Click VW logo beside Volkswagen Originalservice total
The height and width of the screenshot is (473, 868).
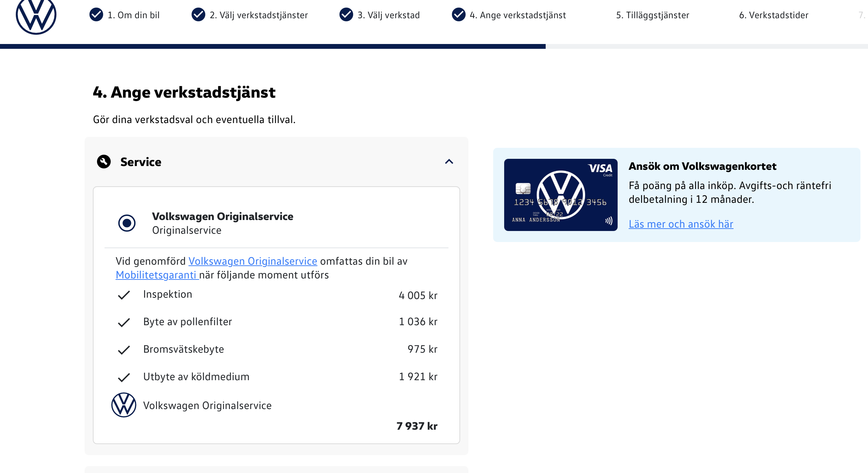[124, 405]
